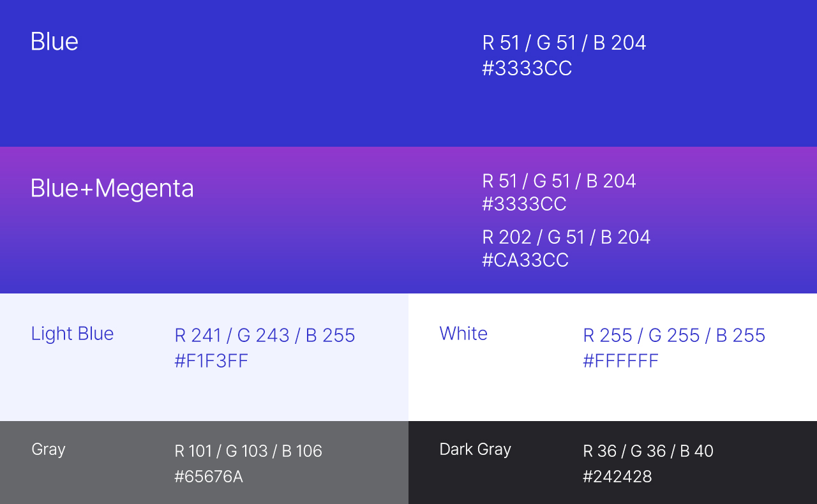Click hex code #242428
Screen dimensions: 817x504
point(617,477)
